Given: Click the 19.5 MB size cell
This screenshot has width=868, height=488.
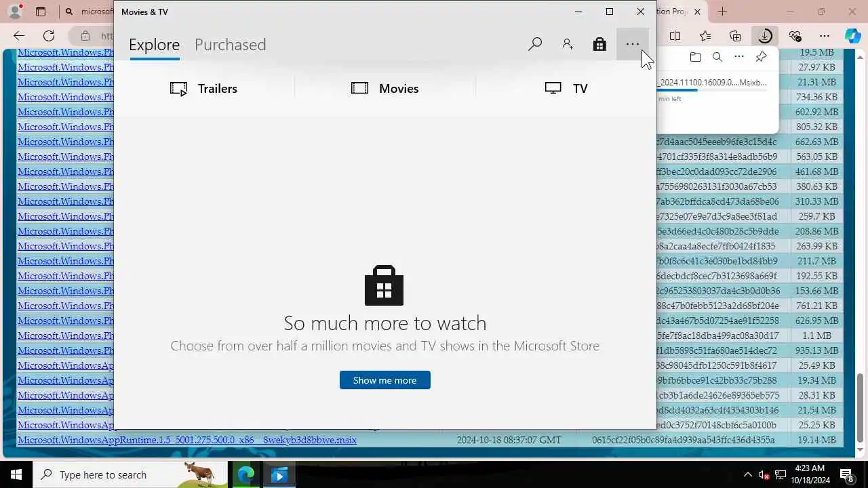Looking at the screenshot, I should 816,52.
